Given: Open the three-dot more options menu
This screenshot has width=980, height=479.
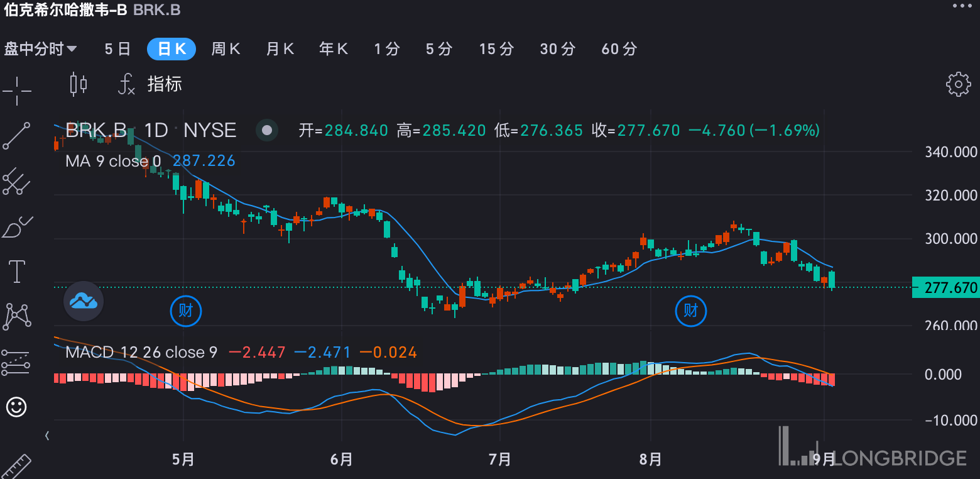Looking at the screenshot, I should click(x=962, y=6).
